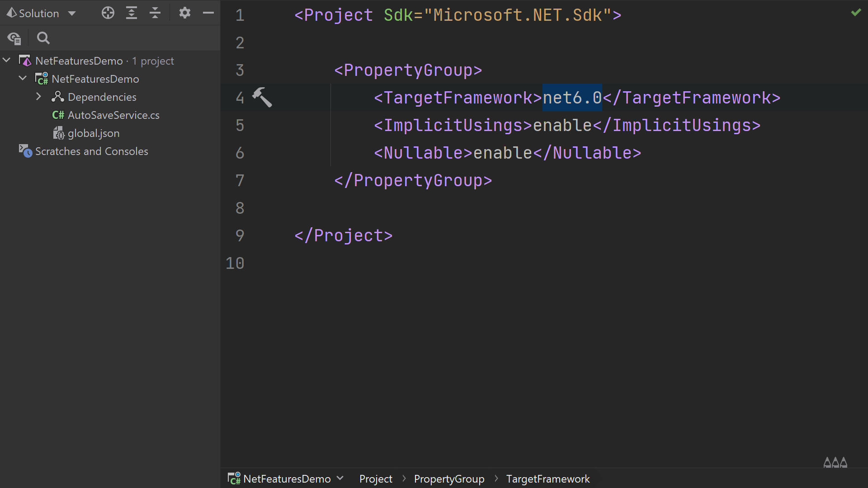The width and height of the screenshot is (868, 488).
Task: Click the TargetFramework breadcrumb link
Action: coord(548,479)
